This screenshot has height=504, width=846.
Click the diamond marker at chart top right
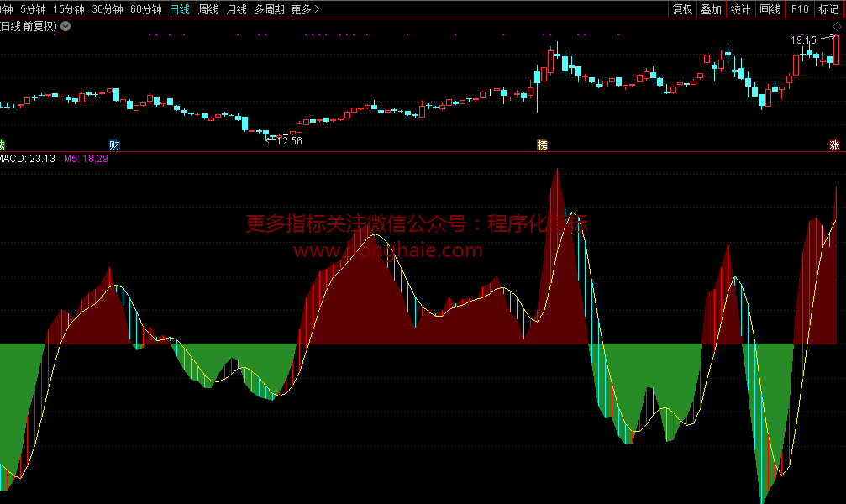point(836,28)
